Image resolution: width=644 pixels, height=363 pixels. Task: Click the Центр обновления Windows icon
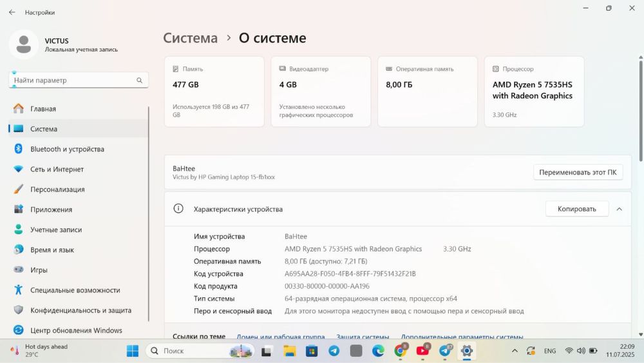pos(19,330)
